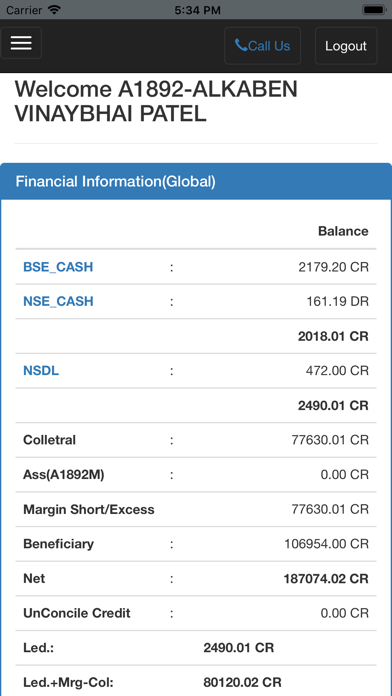392x696 pixels.
Task: Open the hamburger navigation menu
Action: pos(21,43)
